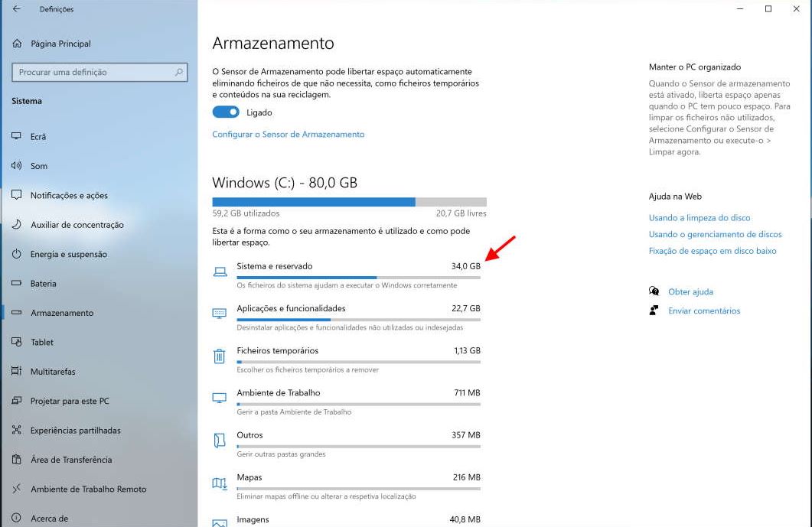Image resolution: width=812 pixels, height=527 pixels.
Task: Click the Experiências partilhadas icon
Action: [x=17, y=430]
